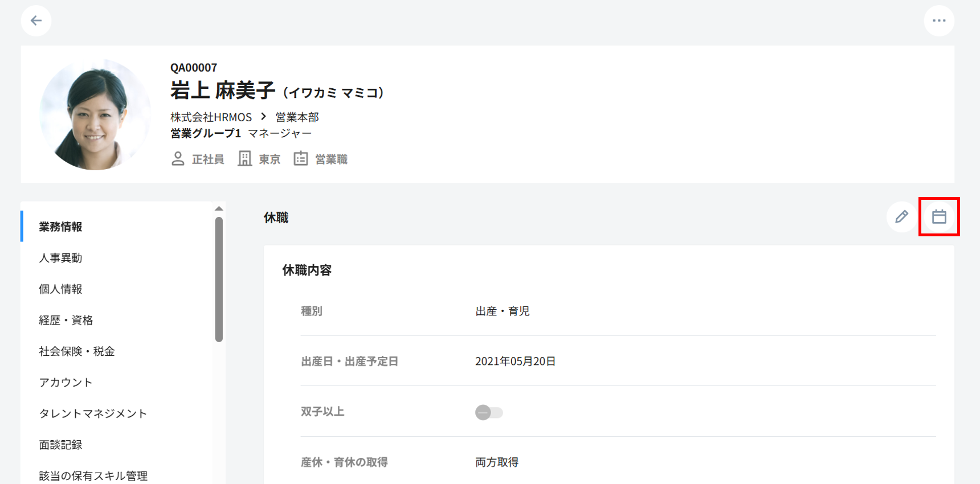Viewport: 980px width, 484px height.
Task: Click the breadcrumb chevron after 株式会社HRMOS
Action: coord(263,117)
